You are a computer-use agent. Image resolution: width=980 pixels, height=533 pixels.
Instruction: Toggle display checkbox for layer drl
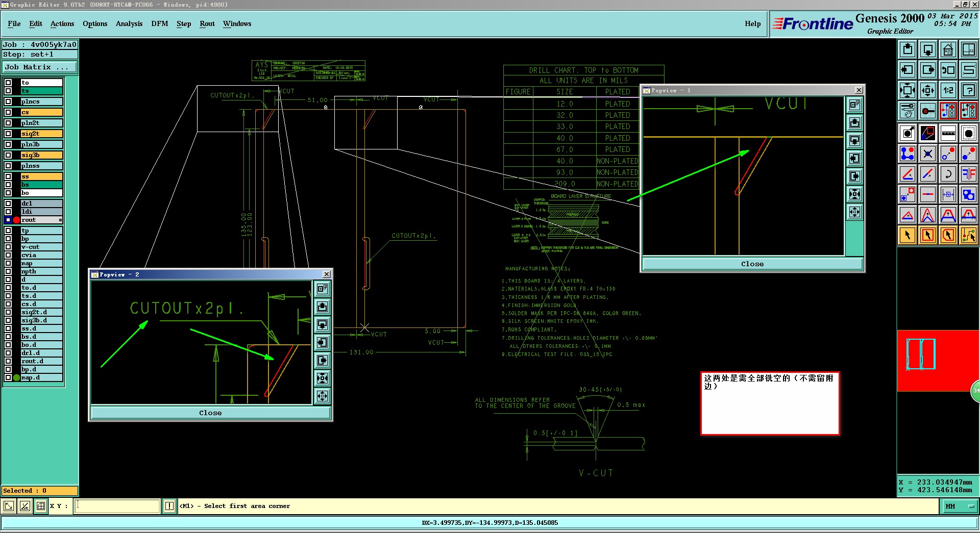click(8, 204)
